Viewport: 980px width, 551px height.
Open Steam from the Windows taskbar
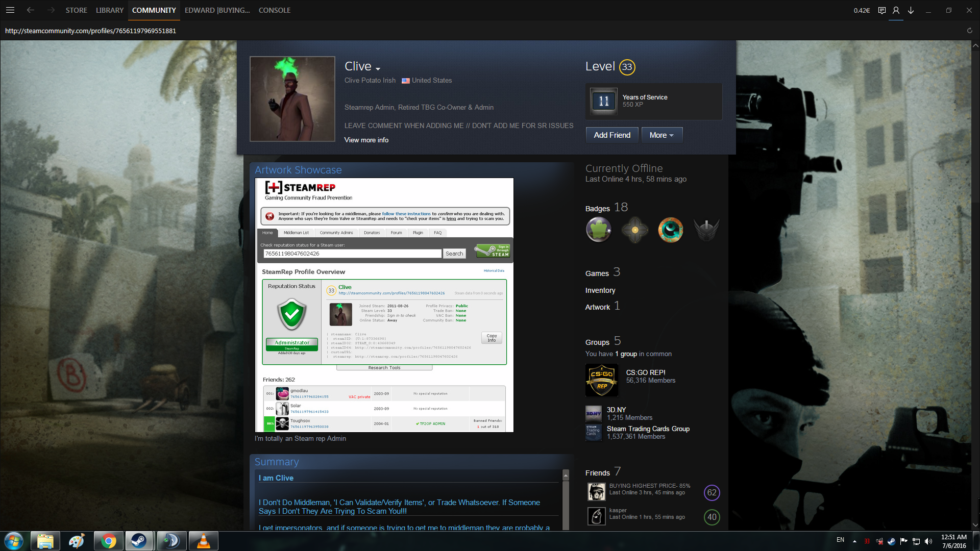(x=139, y=541)
